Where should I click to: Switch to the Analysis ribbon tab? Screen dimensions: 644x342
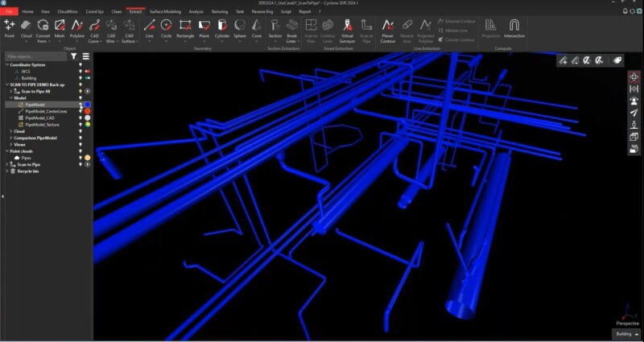pyautogui.click(x=196, y=12)
